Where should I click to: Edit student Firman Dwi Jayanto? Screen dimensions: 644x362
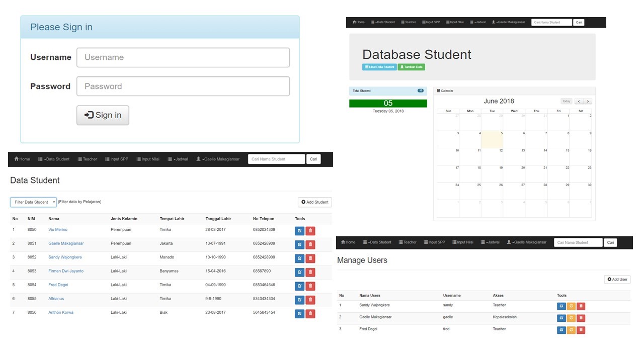(x=299, y=272)
